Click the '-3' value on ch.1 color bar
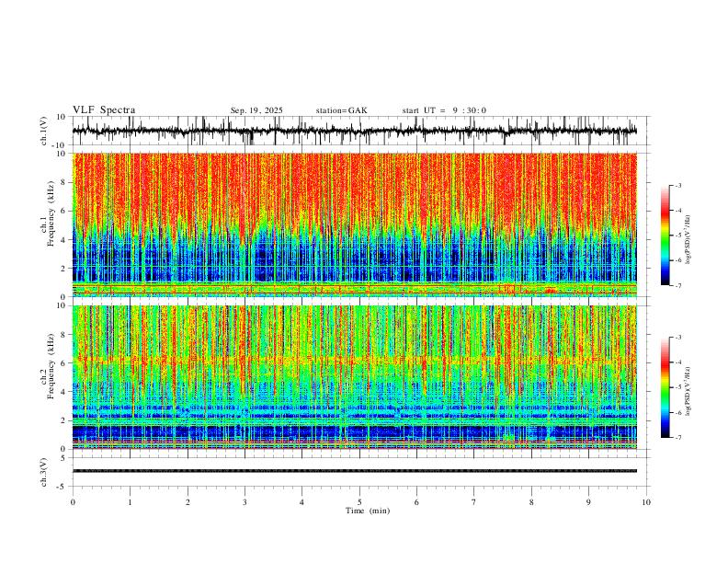This screenshot has width=728, height=563. click(677, 185)
